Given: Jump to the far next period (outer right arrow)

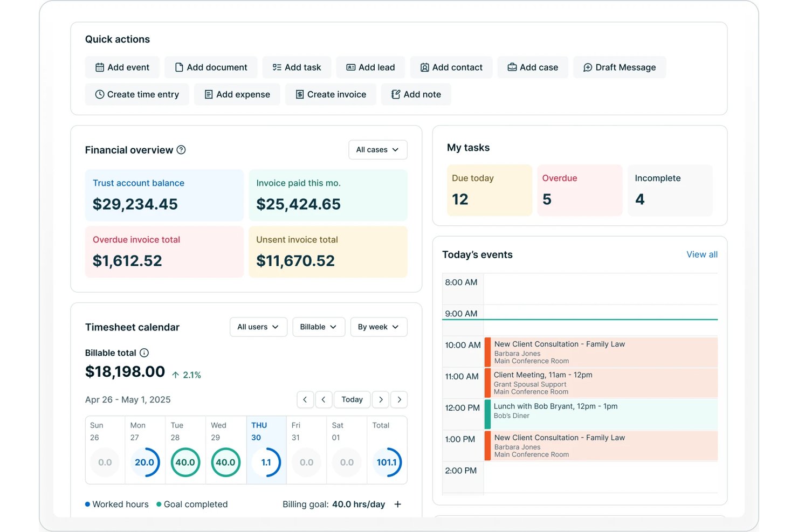Looking at the screenshot, I should tap(399, 399).
